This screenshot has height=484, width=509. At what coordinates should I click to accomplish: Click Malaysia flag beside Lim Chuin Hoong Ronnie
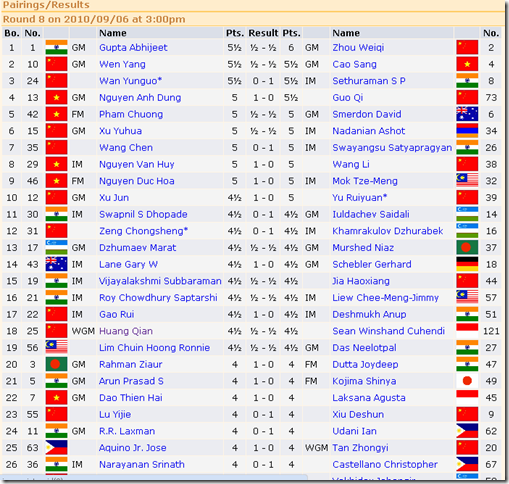click(56, 347)
